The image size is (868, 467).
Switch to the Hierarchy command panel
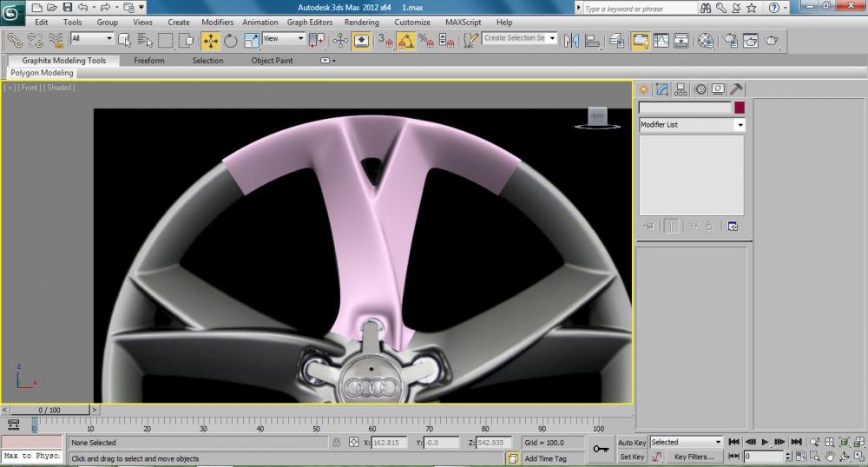click(x=681, y=89)
